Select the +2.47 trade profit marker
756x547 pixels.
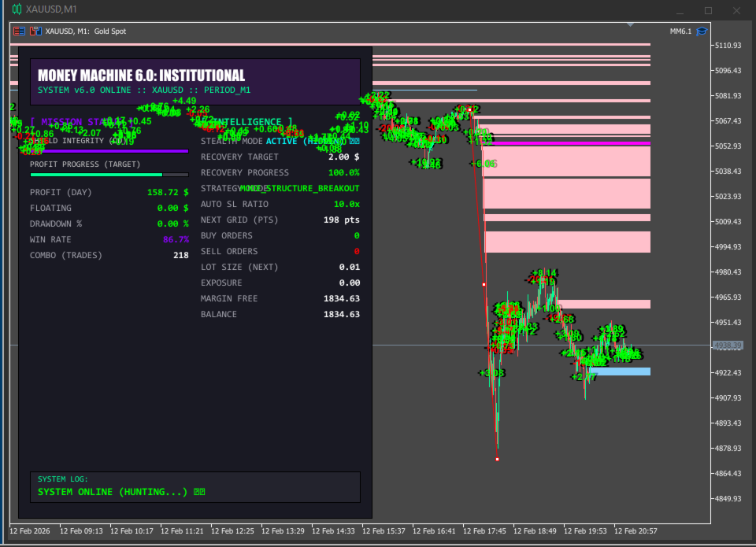(x=584, y=377)
